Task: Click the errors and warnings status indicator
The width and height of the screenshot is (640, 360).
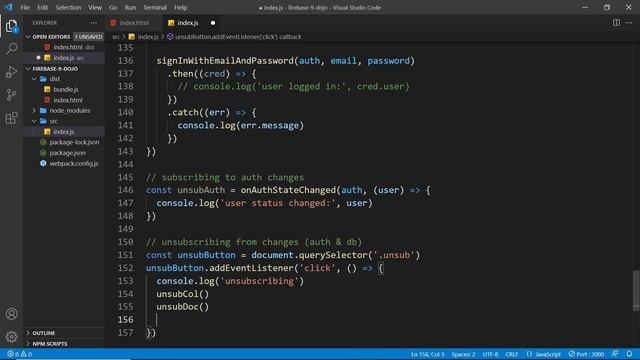Action: click(x=19, y=354)
